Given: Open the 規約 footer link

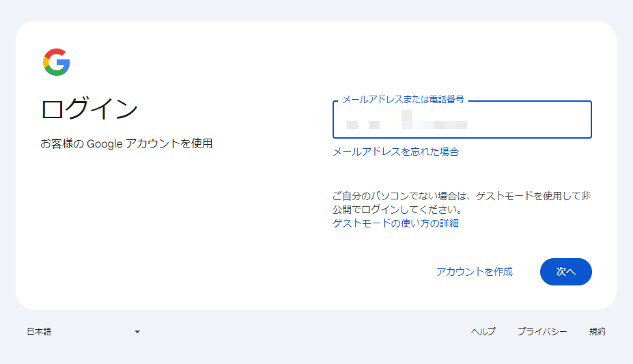Looking at the screenshot, I should [597, 332].
